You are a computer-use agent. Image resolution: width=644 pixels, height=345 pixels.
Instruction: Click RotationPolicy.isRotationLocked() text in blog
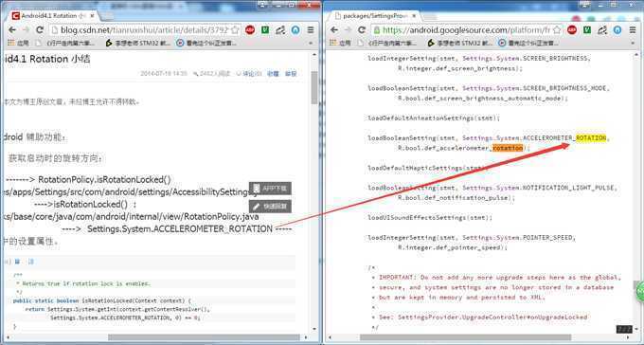tap(104, 180)
